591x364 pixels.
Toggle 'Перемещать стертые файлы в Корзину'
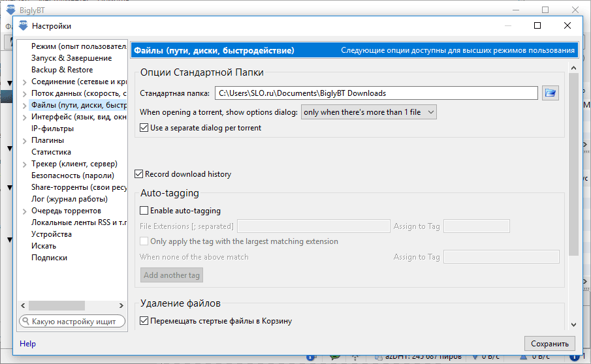(144, 321)
